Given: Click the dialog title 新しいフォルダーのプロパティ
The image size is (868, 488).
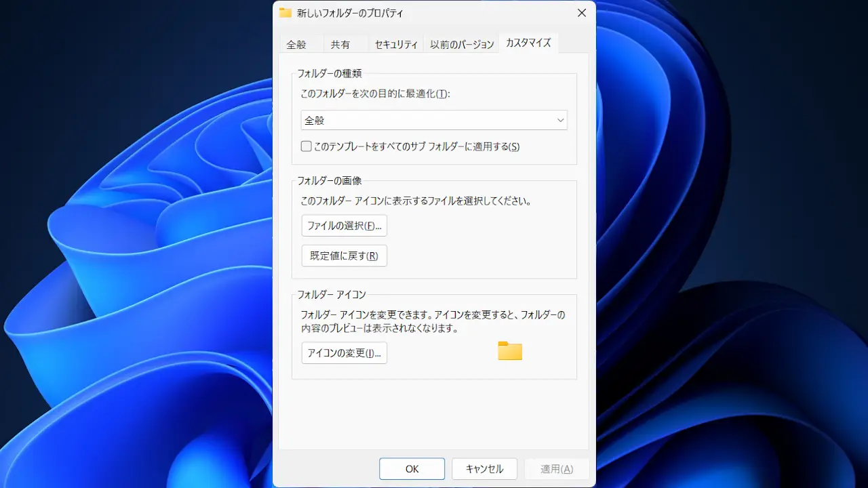Looking at the screenshot, I should pyautogui.click(x=349, y=13).
